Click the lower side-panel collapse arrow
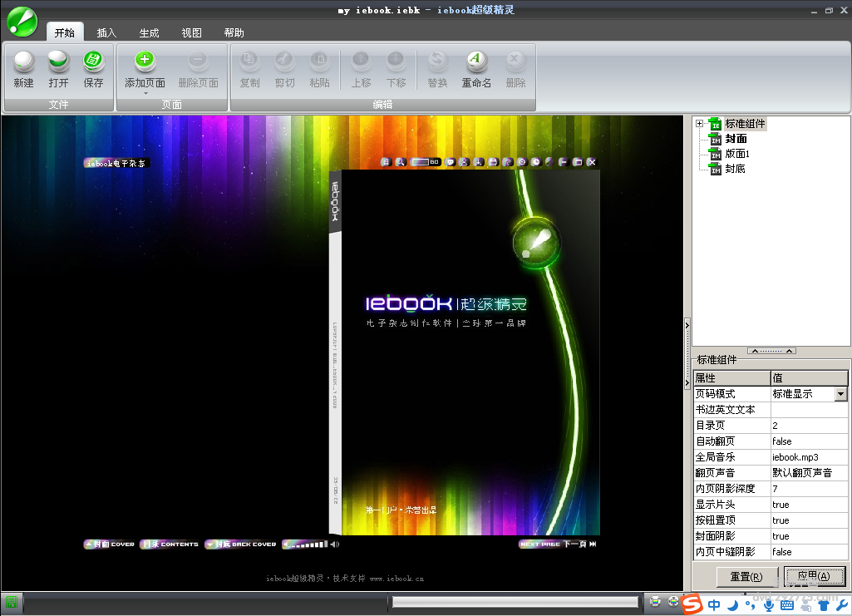Image resolution: width=852 pixels, height=616 pixels. (687, 382)
